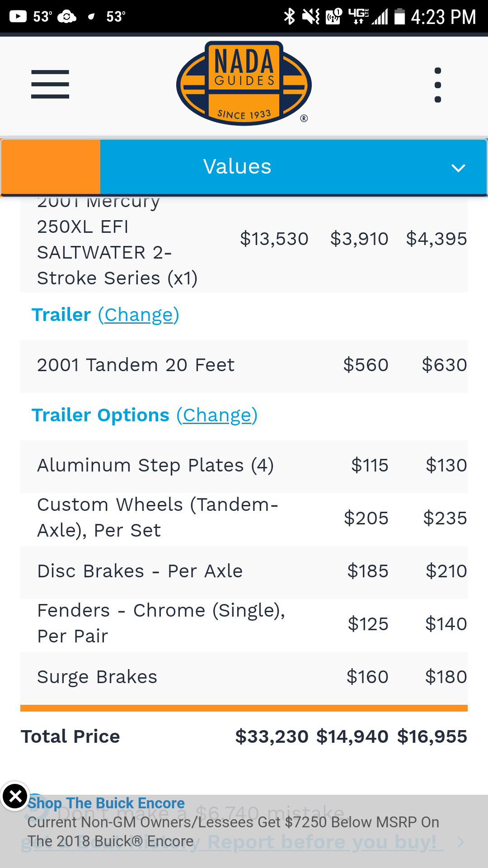The width and height of the screenshot is (488, 868).
Task: Tap the orange tab segment
Action: point(51,167)
